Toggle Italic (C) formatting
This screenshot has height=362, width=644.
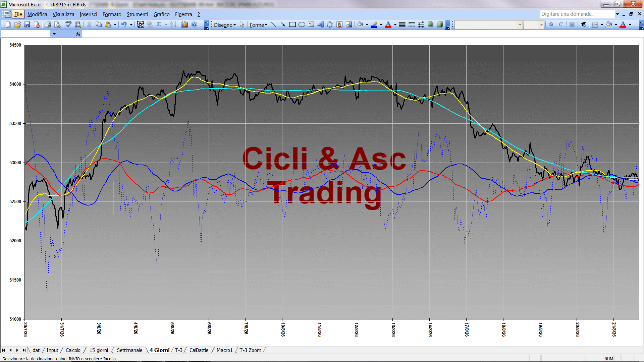pos(560,24)
